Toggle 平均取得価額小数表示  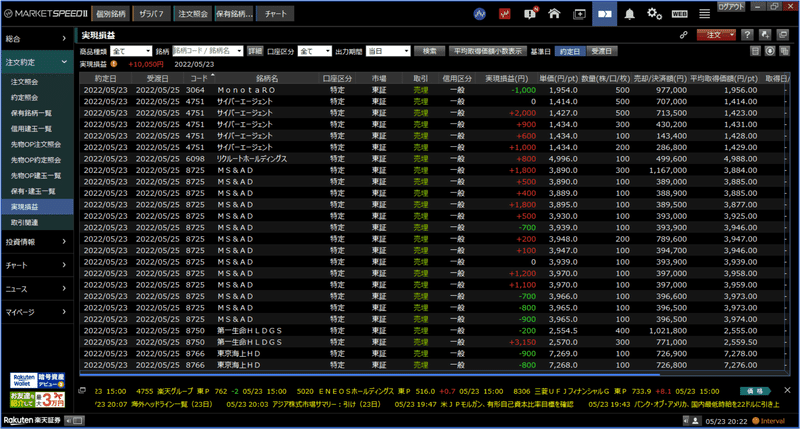click(488, 51)
